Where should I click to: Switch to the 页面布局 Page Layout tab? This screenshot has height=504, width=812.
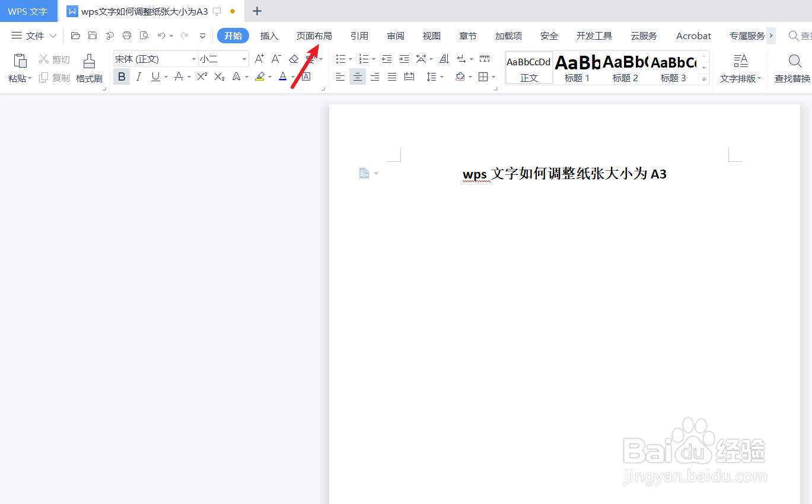314,36
